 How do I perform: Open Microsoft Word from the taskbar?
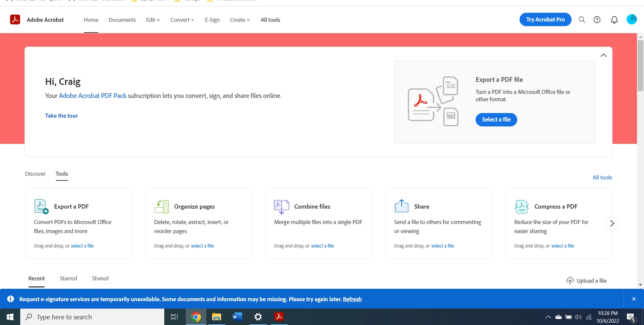(237, 317)
